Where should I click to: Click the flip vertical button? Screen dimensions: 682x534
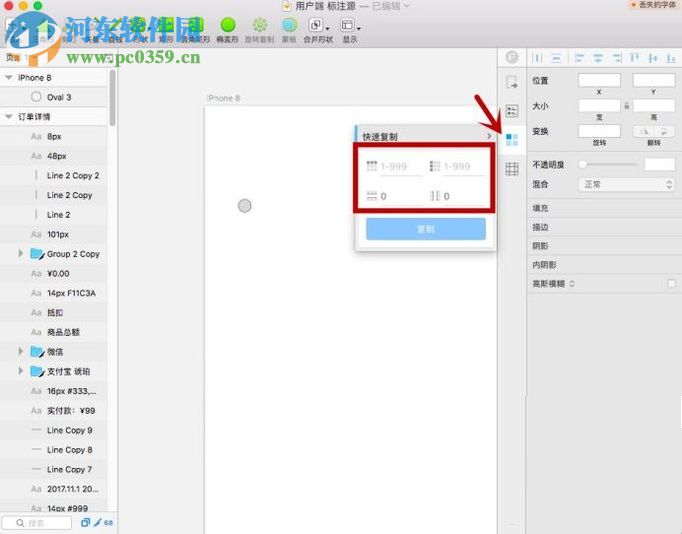pyautogui.click(x=664, y=131)
